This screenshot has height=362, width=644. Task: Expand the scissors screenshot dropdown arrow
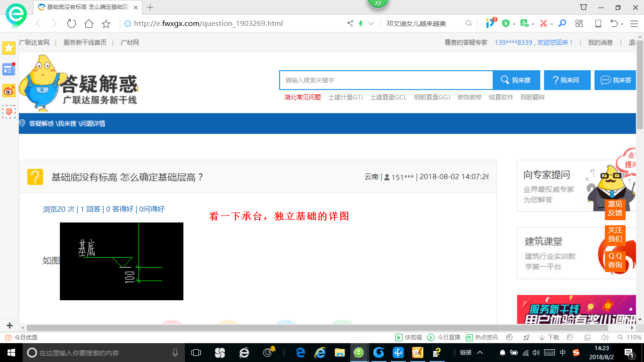click(x=552, y=24)
